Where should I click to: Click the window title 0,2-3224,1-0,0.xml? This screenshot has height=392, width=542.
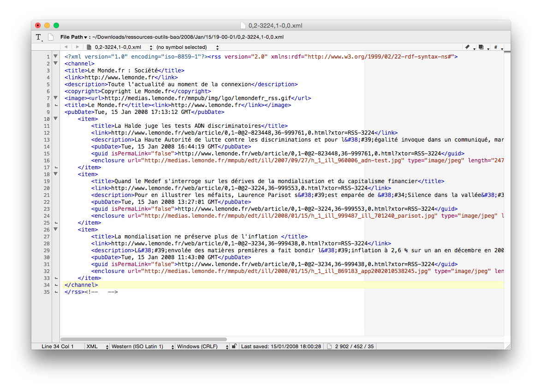(x=275, y=25)
